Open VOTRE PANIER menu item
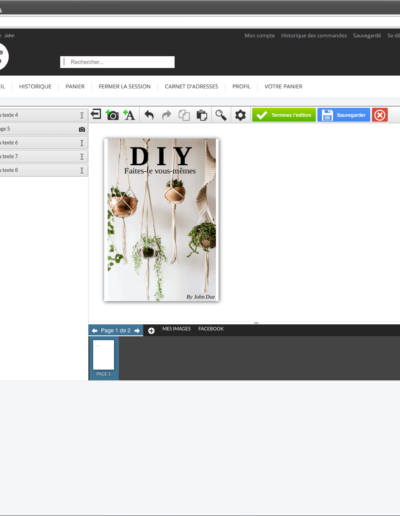This screenshot has height=516, width=400. tap(283, 86)
